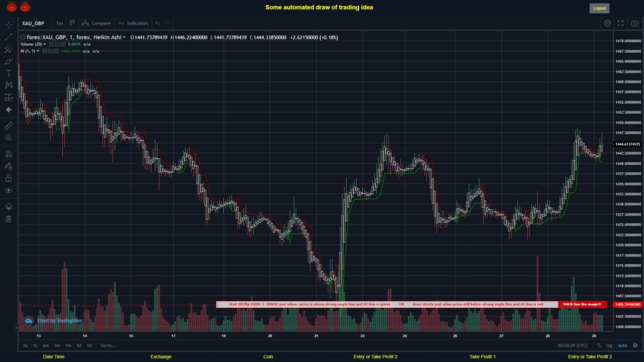
Task: Open the Indicators menu
Action: point(133,23)
